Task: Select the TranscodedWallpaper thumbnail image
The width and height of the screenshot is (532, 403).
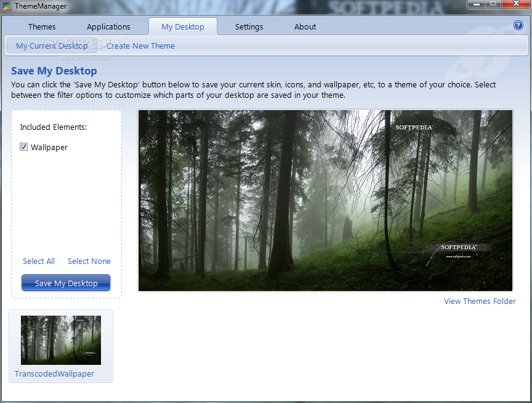Action: tap(61, 340)
